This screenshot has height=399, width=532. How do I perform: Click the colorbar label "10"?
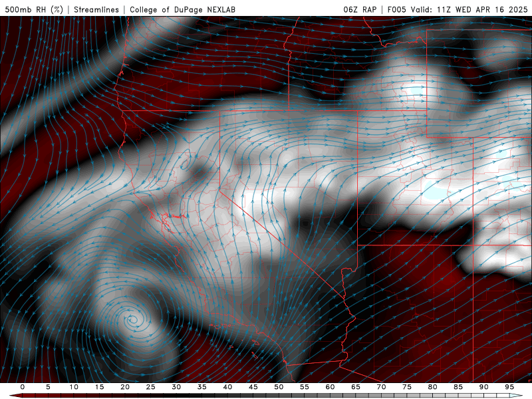(74, 387)
